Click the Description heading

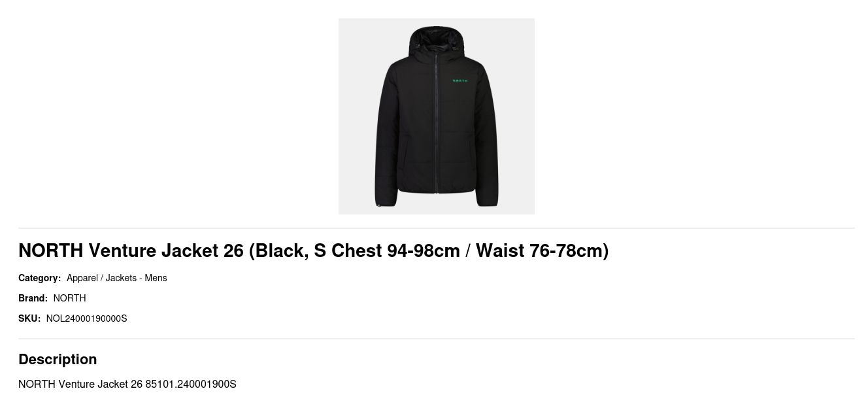58,359
